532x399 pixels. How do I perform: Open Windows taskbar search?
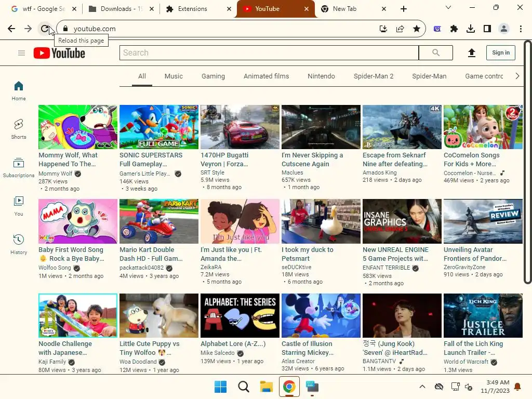point(244,387)
